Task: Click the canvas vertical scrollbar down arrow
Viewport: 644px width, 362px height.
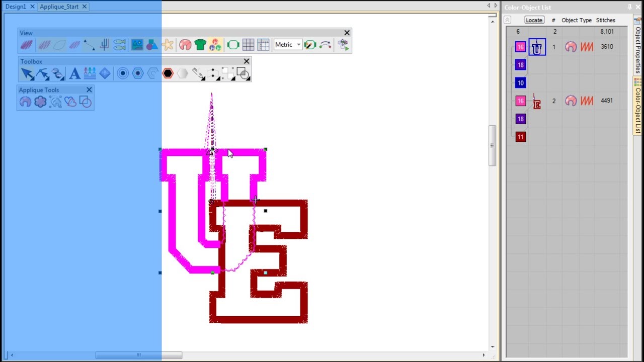Action: pos(492,347)
